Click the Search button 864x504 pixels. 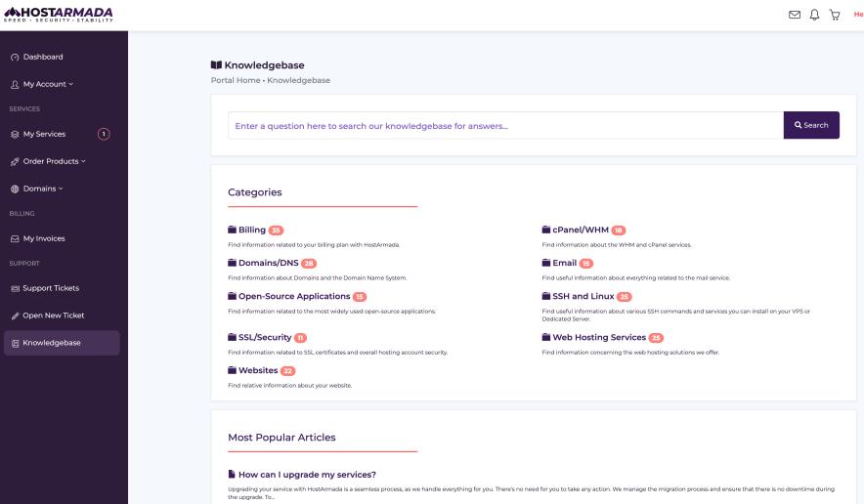[811, 125]
